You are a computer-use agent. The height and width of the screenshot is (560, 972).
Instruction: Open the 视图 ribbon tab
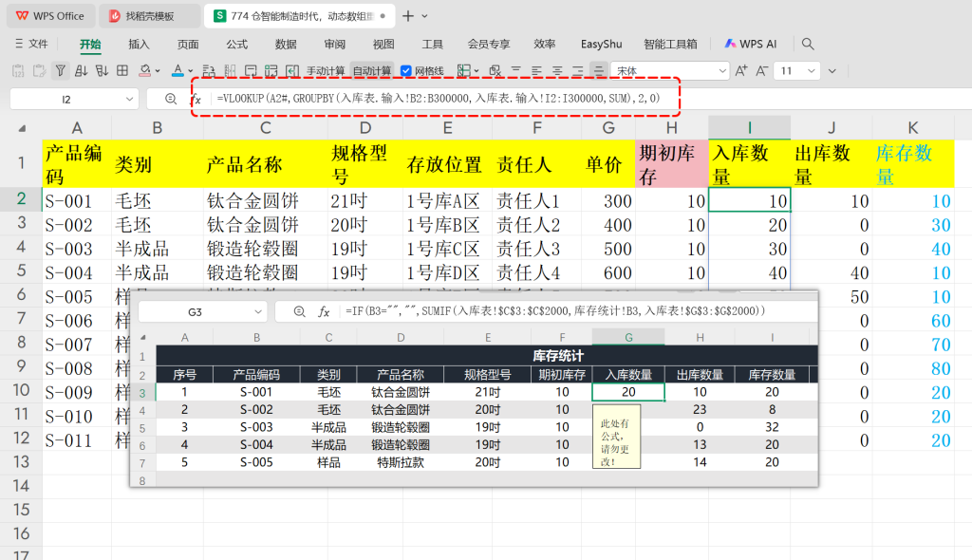point(383,44)
